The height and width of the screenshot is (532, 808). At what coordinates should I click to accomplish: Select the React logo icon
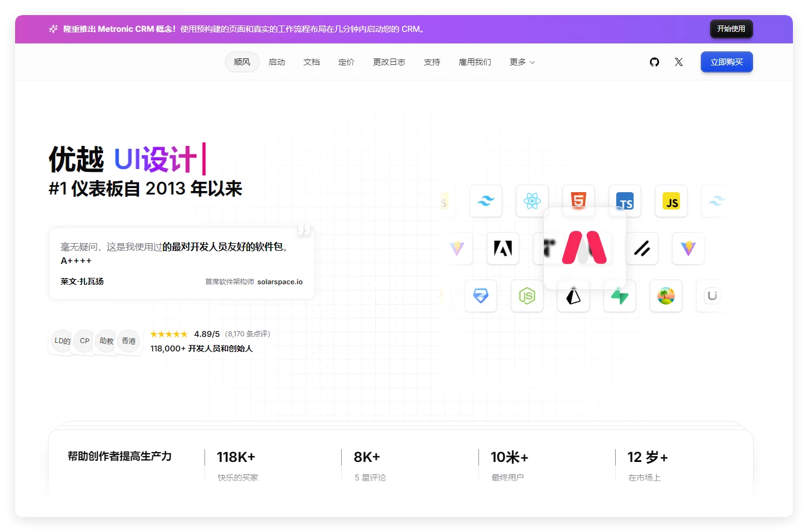tap(532, 201)
